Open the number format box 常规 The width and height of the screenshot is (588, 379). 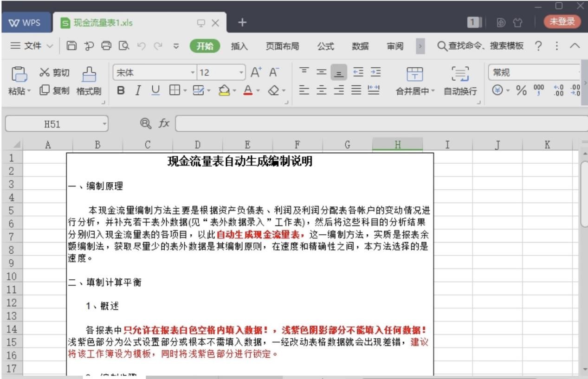(x=534, y=73)
